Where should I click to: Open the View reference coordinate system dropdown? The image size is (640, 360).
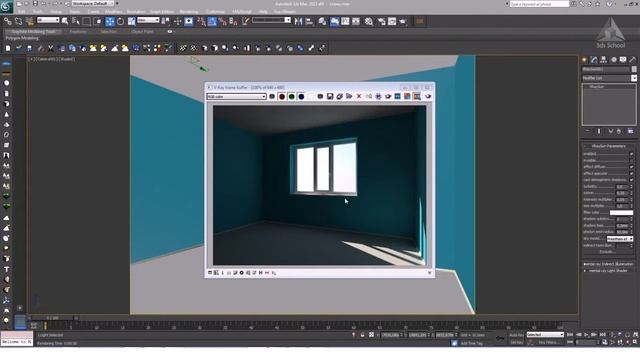click(x=148, y=20)
